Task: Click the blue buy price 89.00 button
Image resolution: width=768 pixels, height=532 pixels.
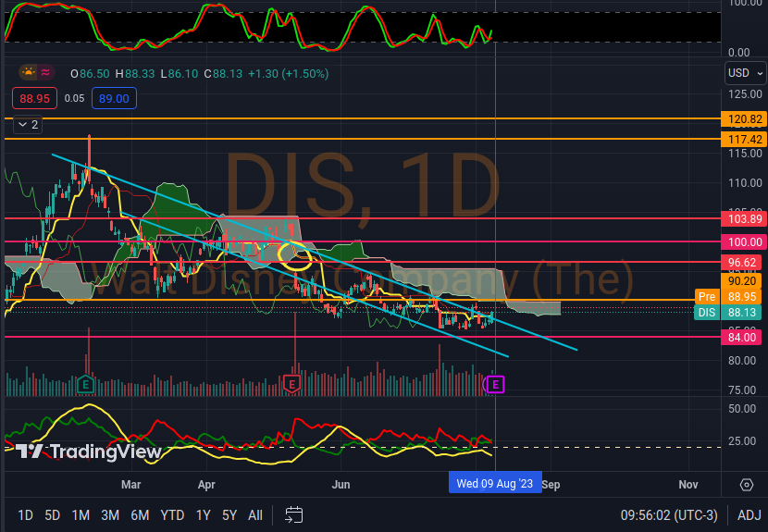Action: pyautogui.click(x=114, y=98)
